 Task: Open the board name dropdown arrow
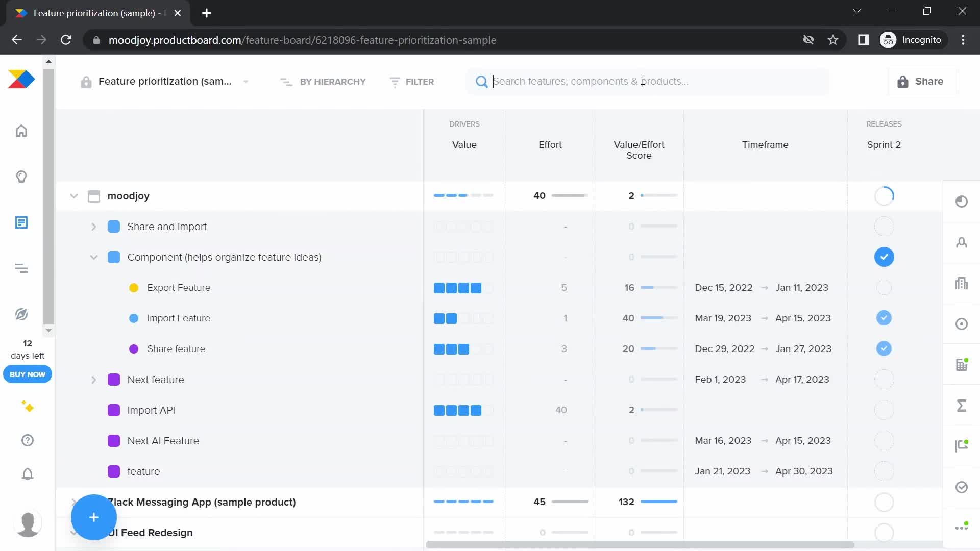point(246,82)
